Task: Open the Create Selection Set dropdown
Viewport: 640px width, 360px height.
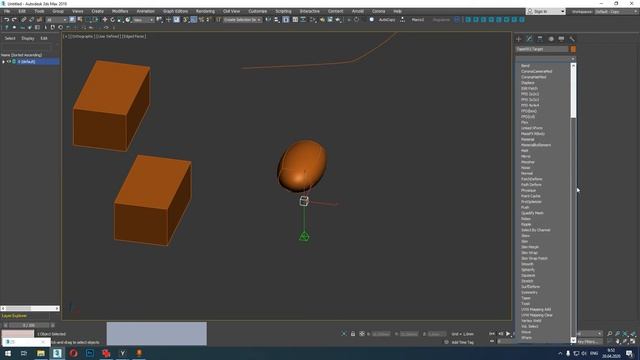Action: [x=242, y=20]
